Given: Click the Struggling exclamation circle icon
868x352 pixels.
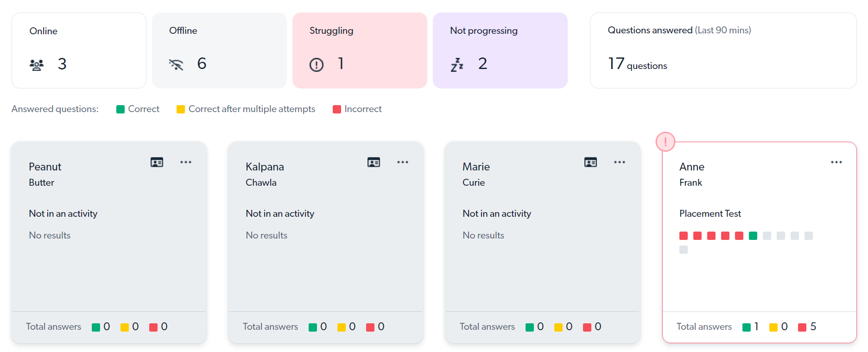Looking at the screenshot, I should tap(317, 64).
